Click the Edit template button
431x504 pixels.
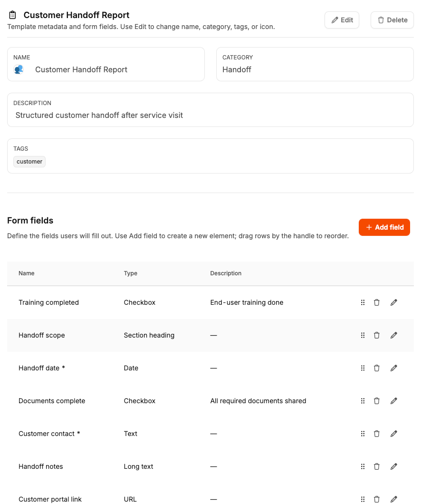point(342,20)
